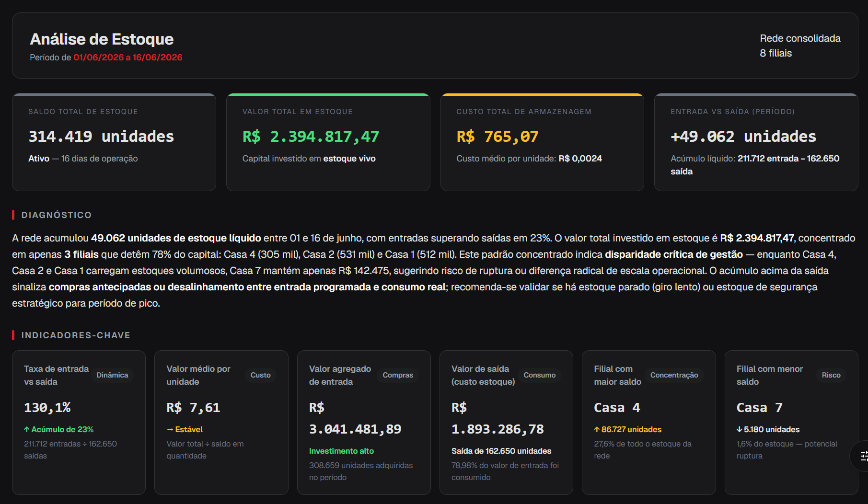Click the red period date range text
This screenshot has height=504, width=868.
point(128,57)
